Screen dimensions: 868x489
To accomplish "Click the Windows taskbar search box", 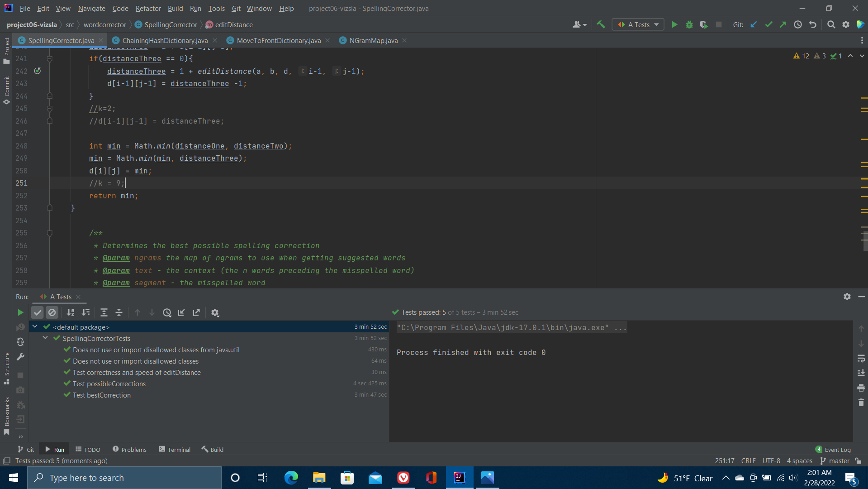I will click(124, 478).
